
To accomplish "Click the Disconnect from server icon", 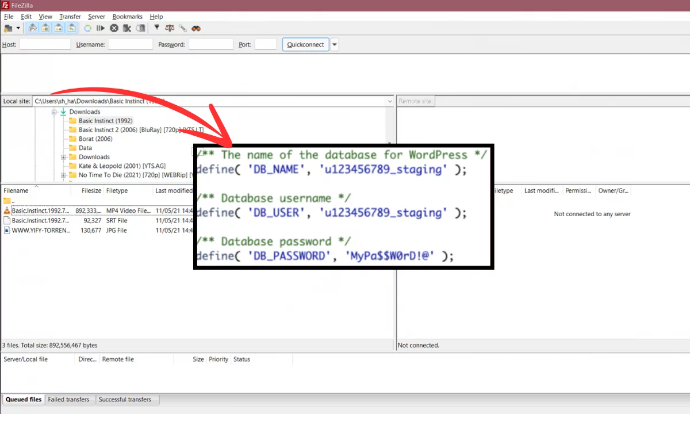I will point(127,28).
